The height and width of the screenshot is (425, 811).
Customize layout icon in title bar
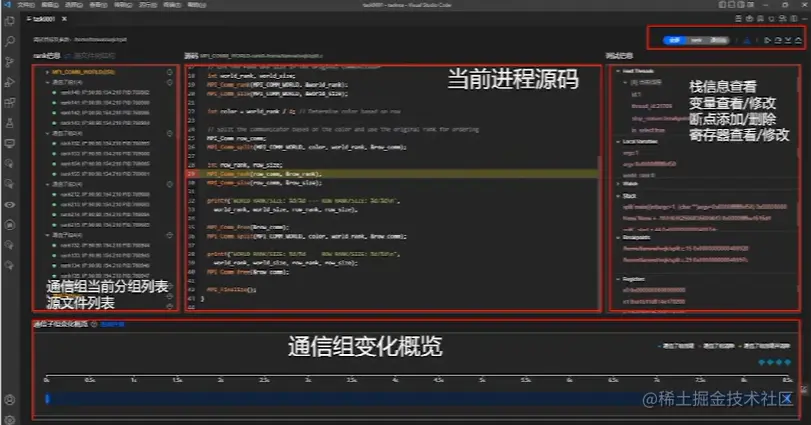750,5
